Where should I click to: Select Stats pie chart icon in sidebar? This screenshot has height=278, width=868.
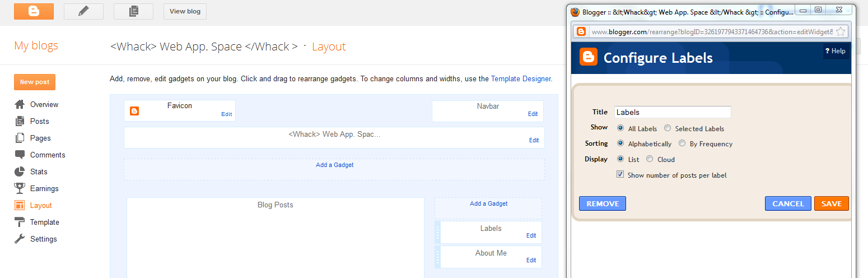20,172
